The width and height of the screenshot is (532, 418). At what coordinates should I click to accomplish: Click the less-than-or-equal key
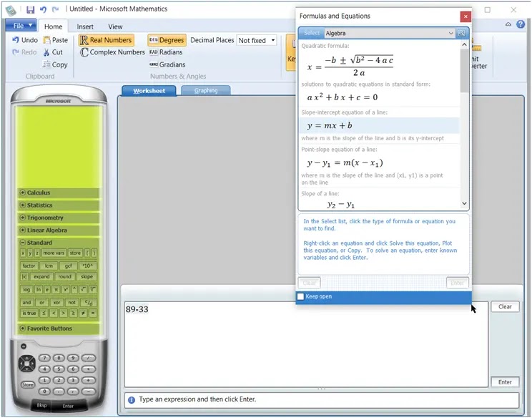pyautogui.click(x=44, y=313)
